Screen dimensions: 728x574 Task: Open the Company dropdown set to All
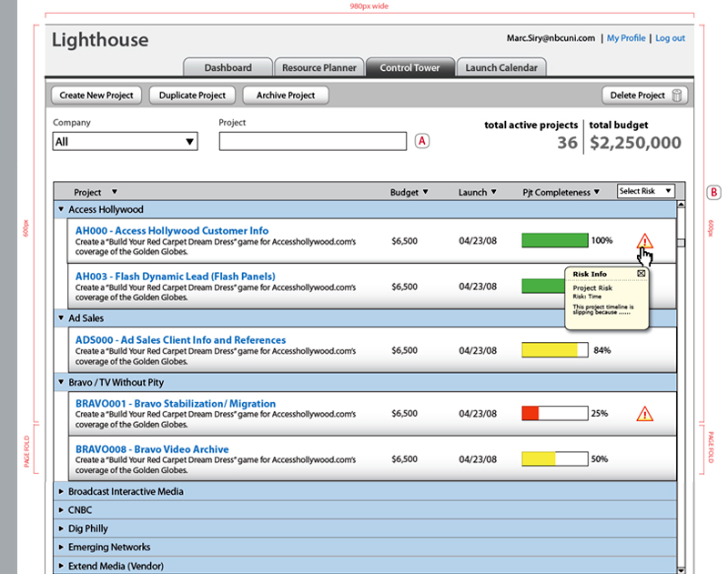126,141
